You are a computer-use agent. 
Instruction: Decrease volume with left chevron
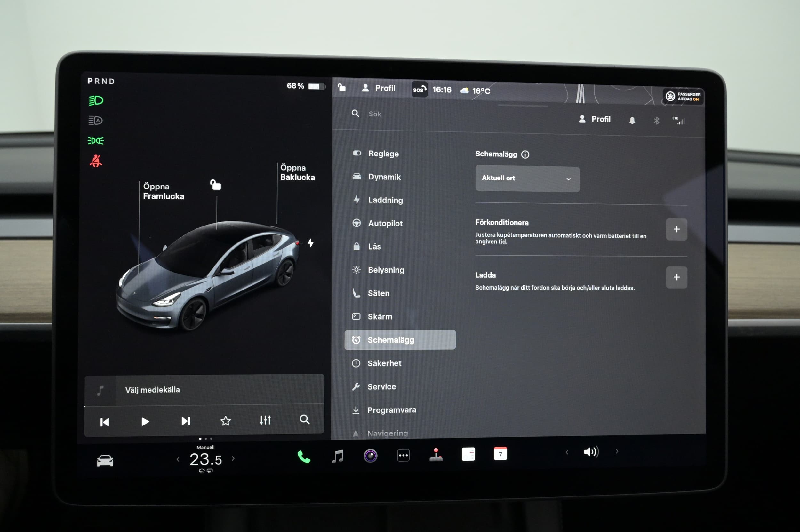(566, 452)
